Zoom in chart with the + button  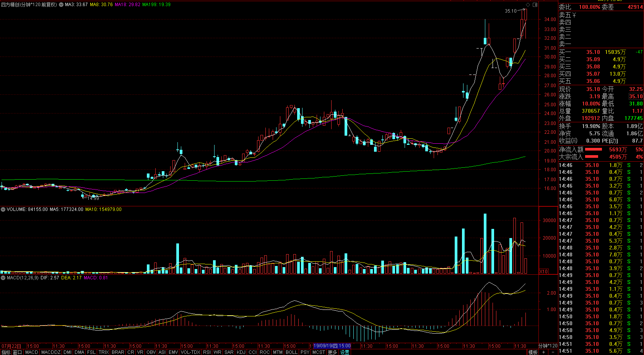coord(543,352)
